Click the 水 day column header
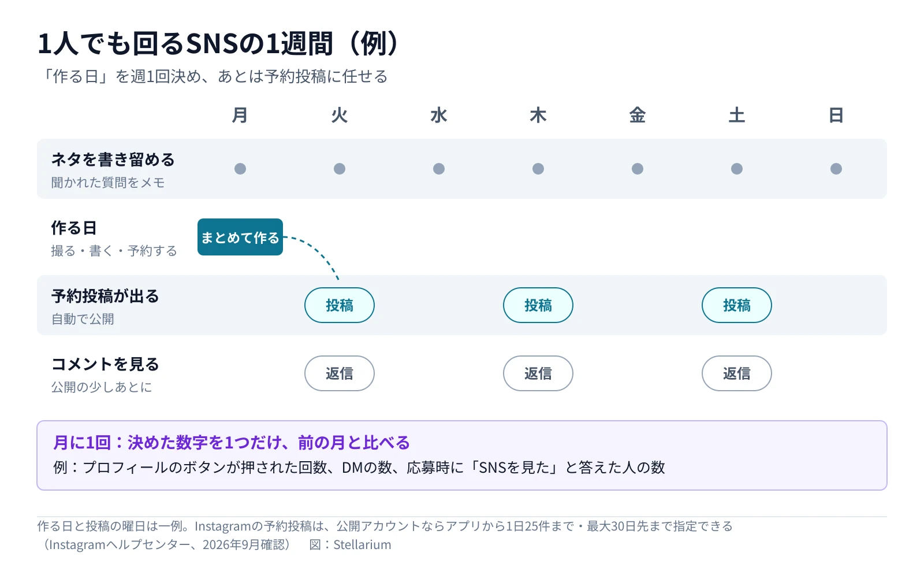This screenshot has height=571, width=924. point(439,116)
